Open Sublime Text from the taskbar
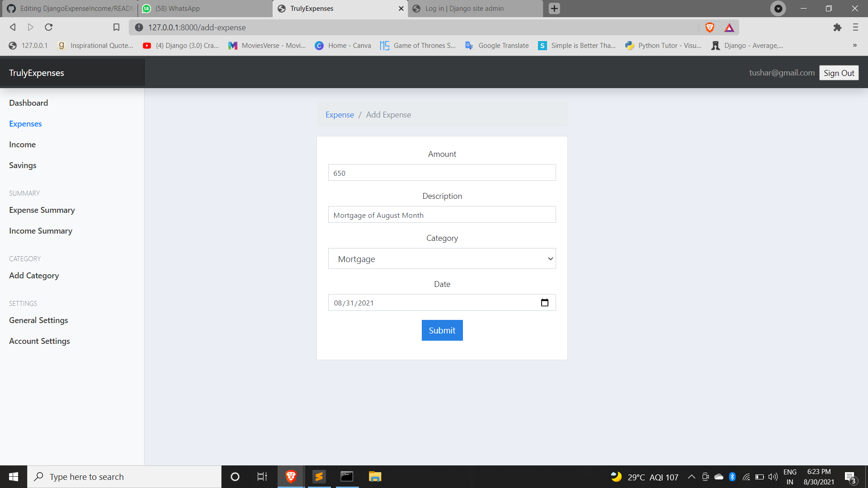 [x=319, y=476]
